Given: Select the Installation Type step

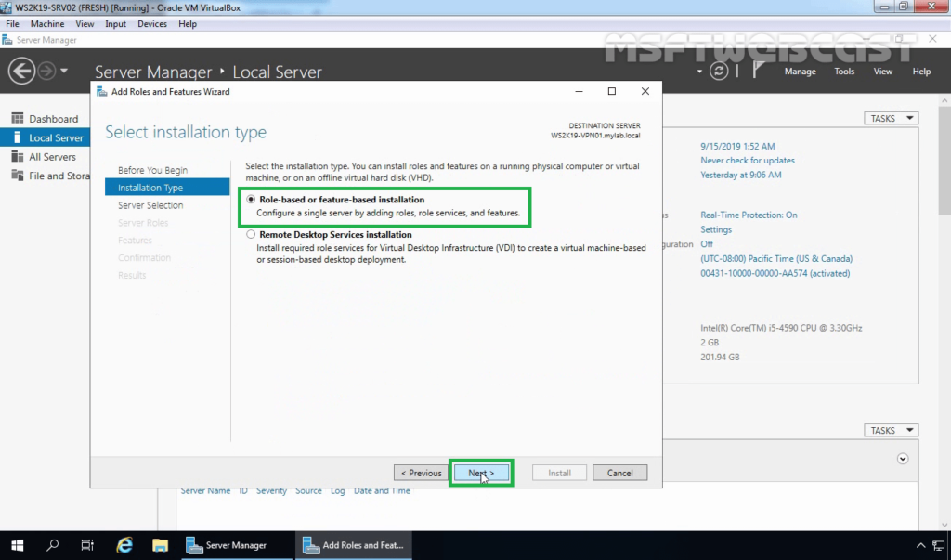Looking at the screenshot, I should point(167,188).
